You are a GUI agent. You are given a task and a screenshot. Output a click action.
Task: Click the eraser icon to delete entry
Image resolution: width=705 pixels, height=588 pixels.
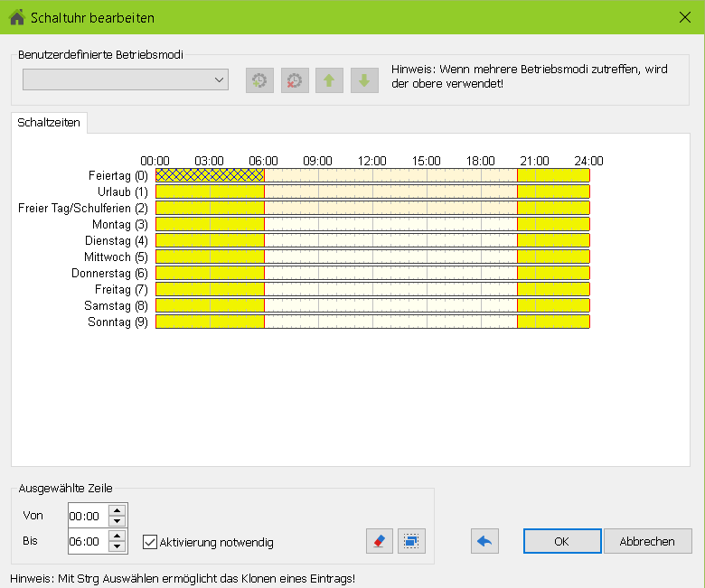(380, 541)
